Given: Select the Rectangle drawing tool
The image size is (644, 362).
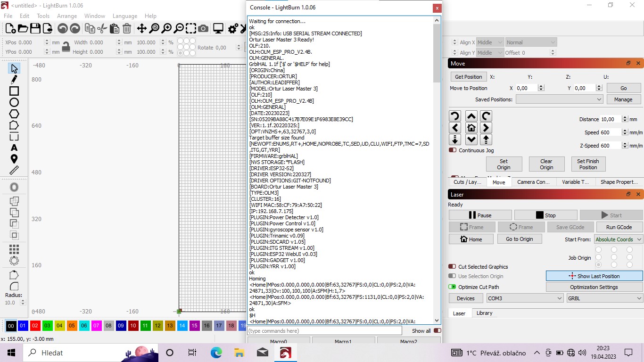Looking at the screenshot, I should pyautogui.click(x=14, y=91).
